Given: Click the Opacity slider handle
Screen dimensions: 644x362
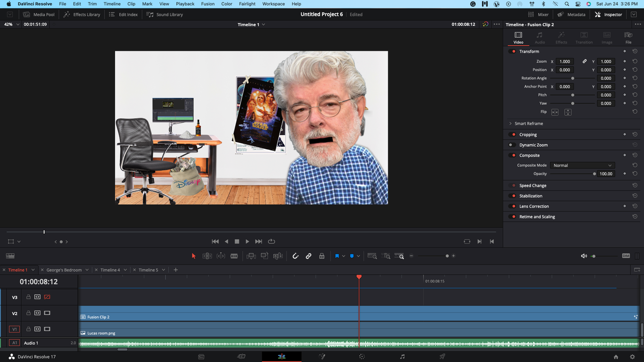Looking at the screenshot, I should 594,174.
